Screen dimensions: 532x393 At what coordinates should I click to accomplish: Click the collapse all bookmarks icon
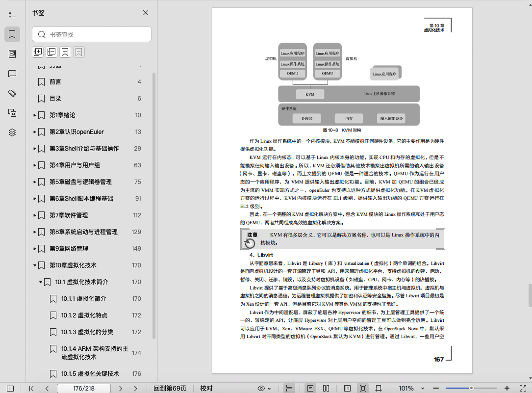51,52
